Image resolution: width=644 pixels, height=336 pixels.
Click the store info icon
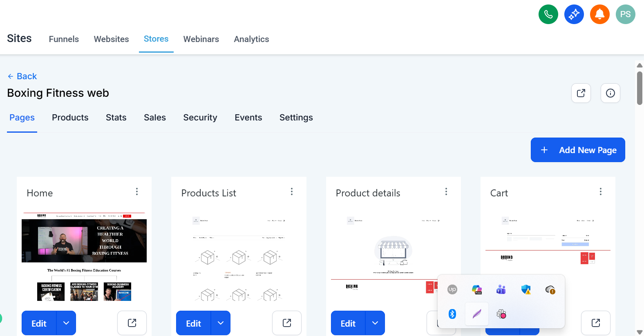pyautogui.click(x=610, y=93)
